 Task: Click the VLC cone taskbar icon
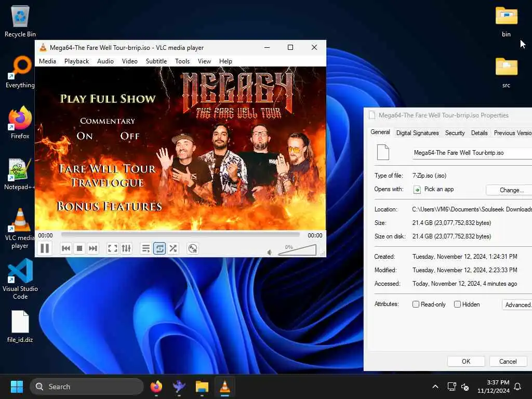pos(224,387)
